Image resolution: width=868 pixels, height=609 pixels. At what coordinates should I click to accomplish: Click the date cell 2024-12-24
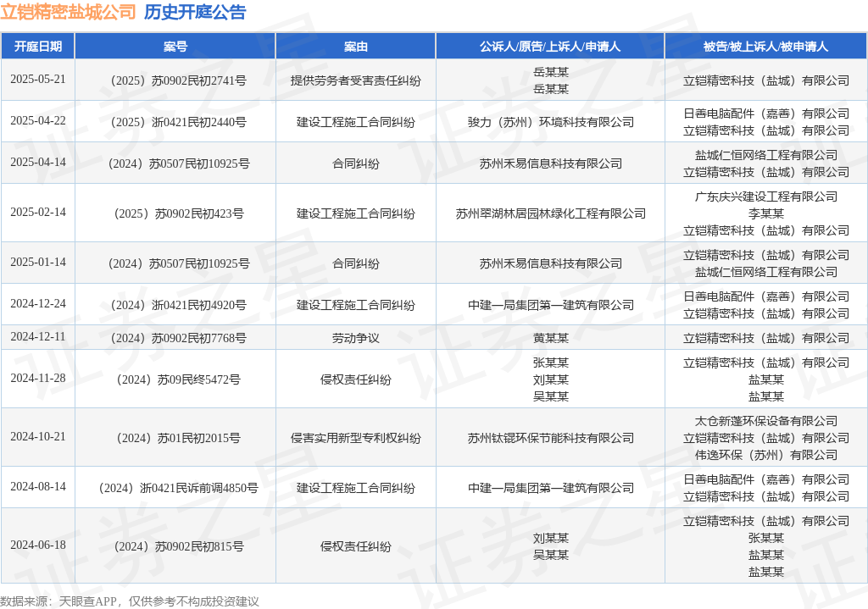pyautogui.click(x=37, y=304)
